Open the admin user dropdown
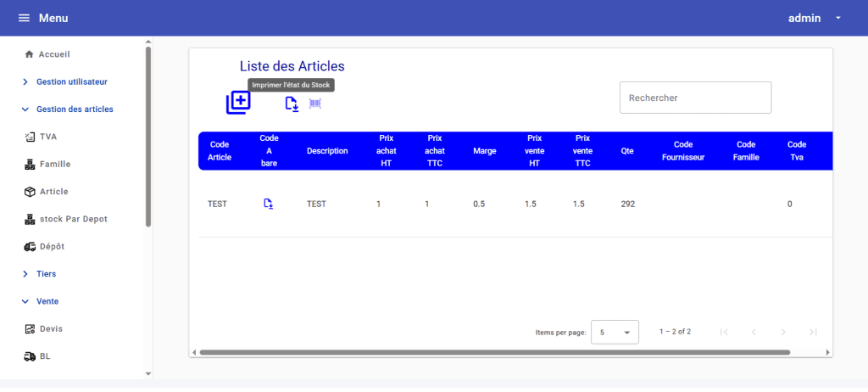Viewport: 868px width, 392px height. pyautogui.click(x=814, y=18)
